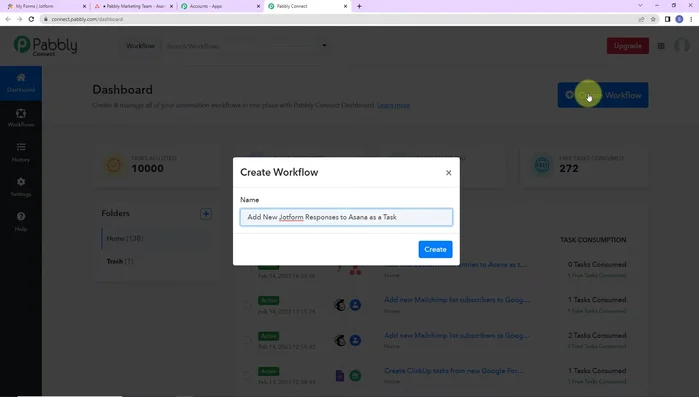Click the share page icon in address bar

click(641, 19)
